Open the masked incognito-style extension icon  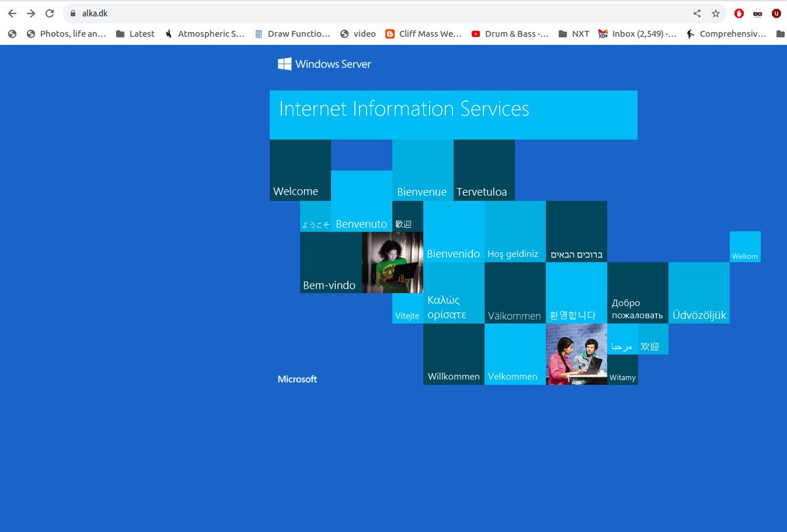click(x=757, y=13)
